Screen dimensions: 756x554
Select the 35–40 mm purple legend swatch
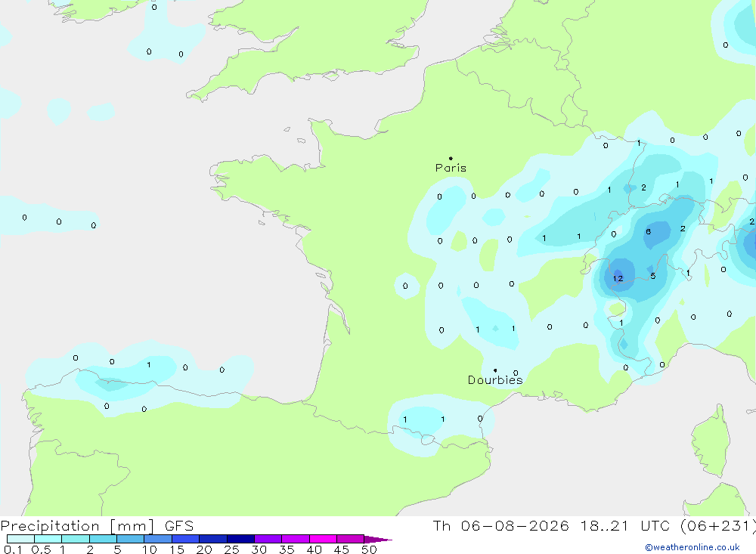(296, 539)
